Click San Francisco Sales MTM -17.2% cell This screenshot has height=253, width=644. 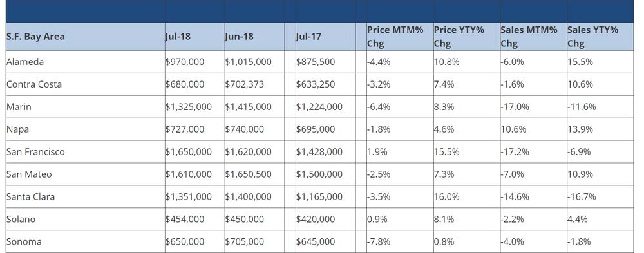[x=533, y=152]
